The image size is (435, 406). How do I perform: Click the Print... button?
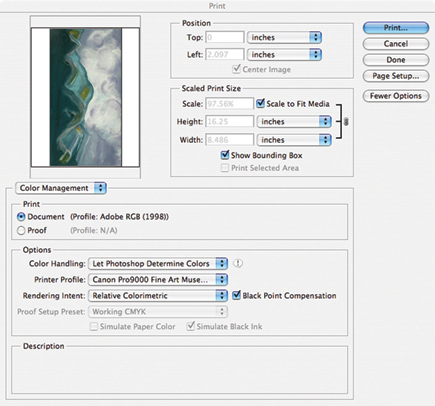(x=396, y=28)
